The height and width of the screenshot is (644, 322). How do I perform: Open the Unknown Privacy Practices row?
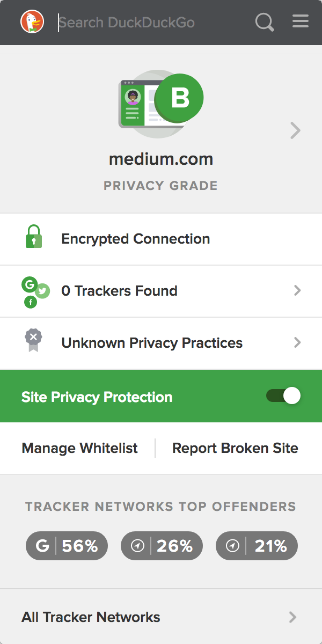pyautogui.click(x=161, y=343)
